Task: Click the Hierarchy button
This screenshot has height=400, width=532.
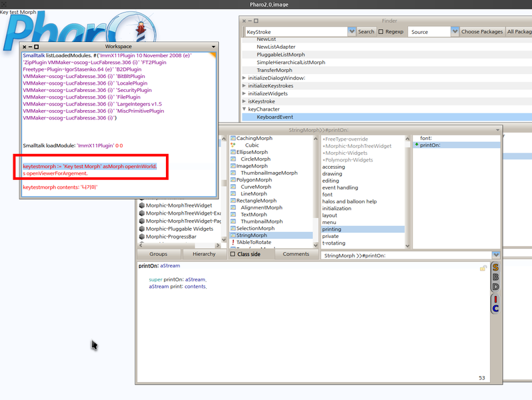Action: coord(203,254)
